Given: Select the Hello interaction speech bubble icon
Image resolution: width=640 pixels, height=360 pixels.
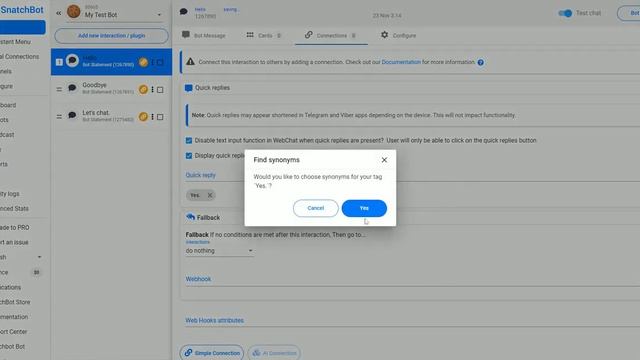Looking at the screenshot, I should point(72,61).
